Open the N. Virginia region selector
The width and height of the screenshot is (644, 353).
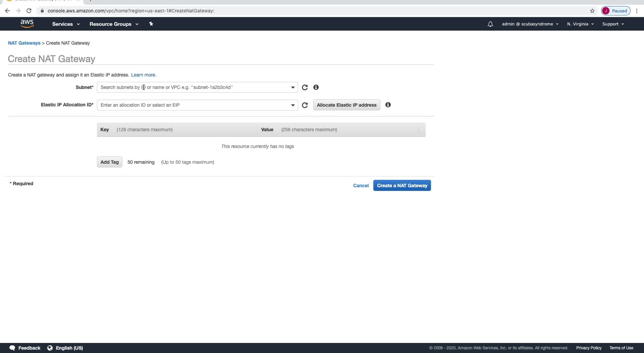(580, 24)
